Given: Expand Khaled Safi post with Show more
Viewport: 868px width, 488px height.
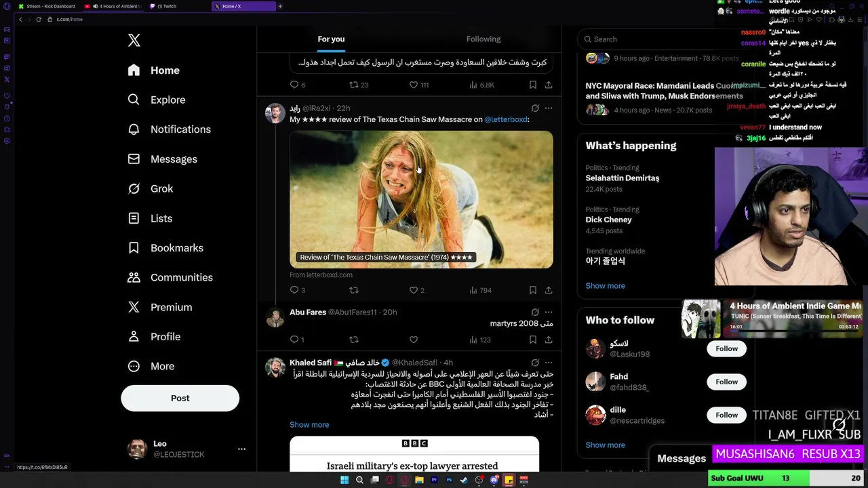Looking at the screenshot, I should coord(309,425).
